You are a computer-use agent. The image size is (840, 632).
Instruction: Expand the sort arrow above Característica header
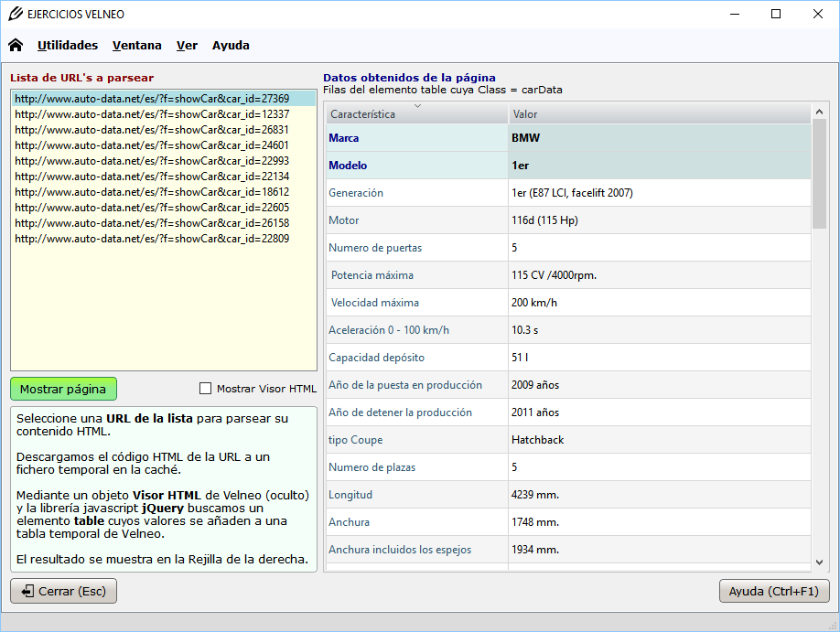(418, 106)
